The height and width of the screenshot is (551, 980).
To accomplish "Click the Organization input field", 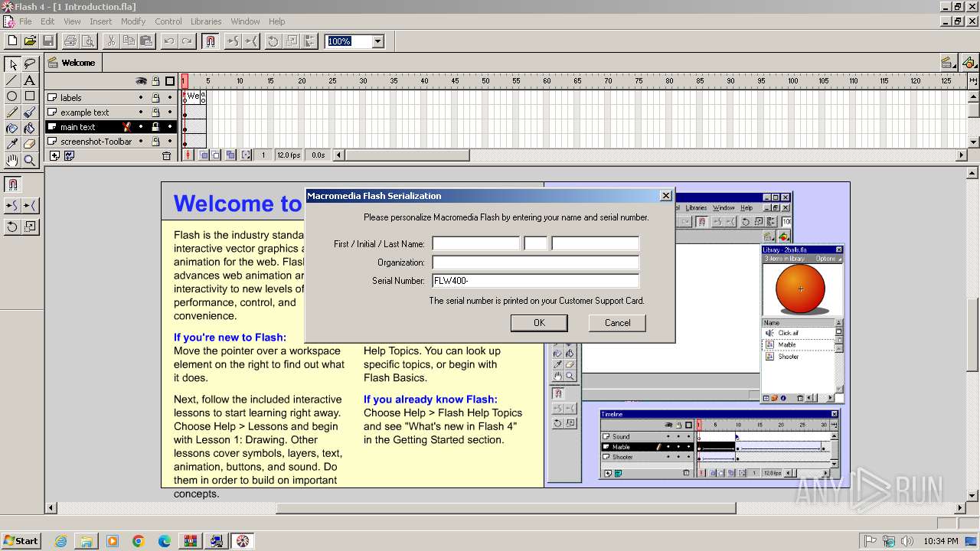I will pyautogui.click(x=535, y=262).
